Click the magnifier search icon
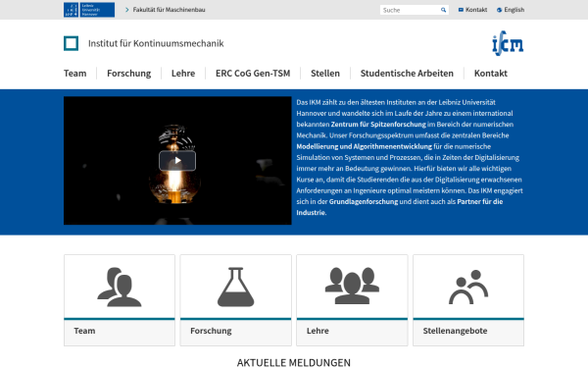Image resolution: width=588 pixels, height=368 pixels. (443, 10)
